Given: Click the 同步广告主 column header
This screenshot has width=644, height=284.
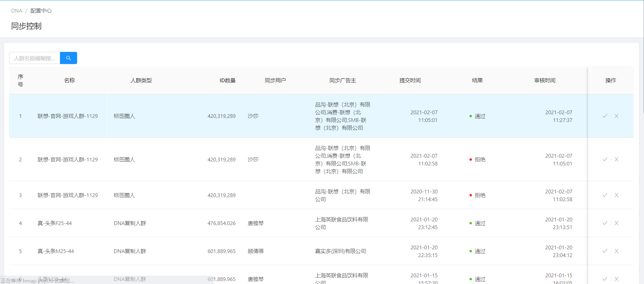Looking at the screenshot, I should coord(343,80).
